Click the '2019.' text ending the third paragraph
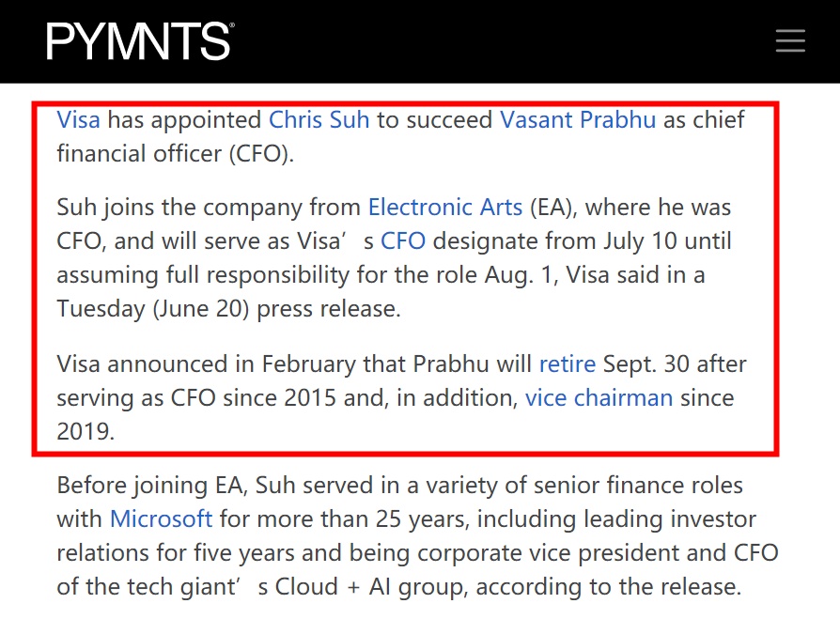This screenshot has width=840, height=619. tap(86, 431)
